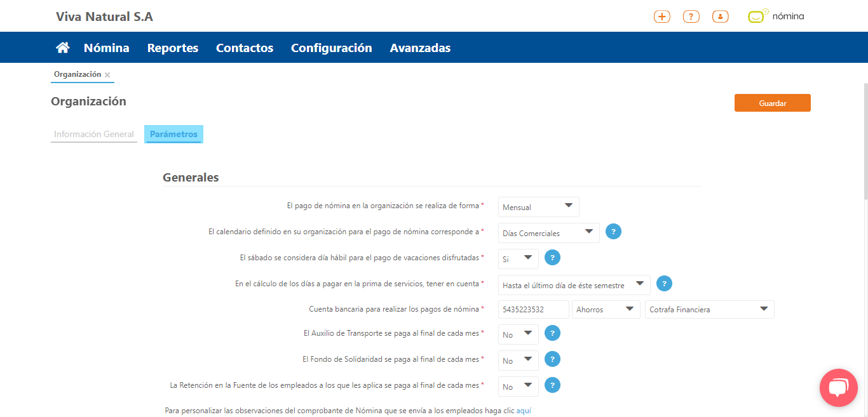
Task: Follow the 'aquí' link for observations
Action: tap(524, 411)
